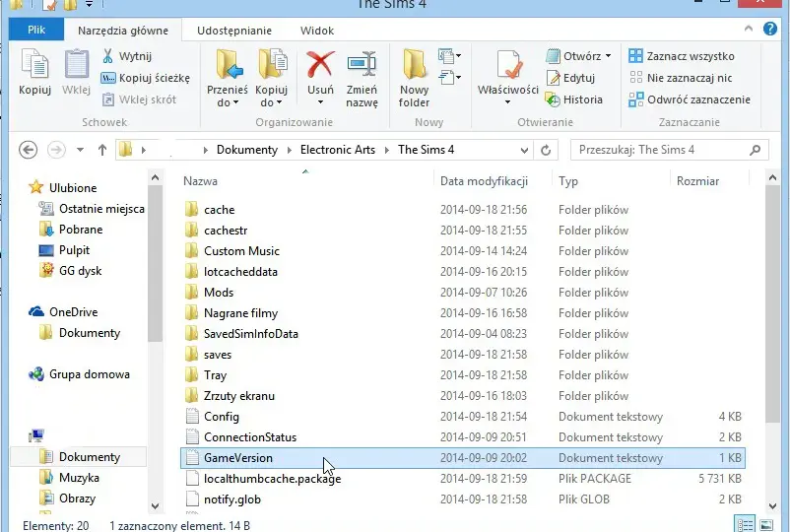
Task: Switch to Narzędzia główne tab
Action: 123,31
